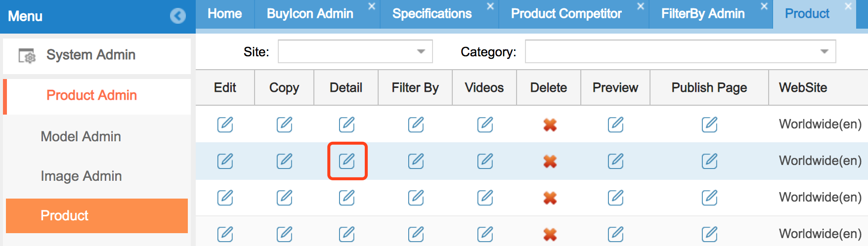The height and width of the screenshot is (246, 868).
Task: Click the highlighted Detail icon in second row
Action: tap(347, 161)
